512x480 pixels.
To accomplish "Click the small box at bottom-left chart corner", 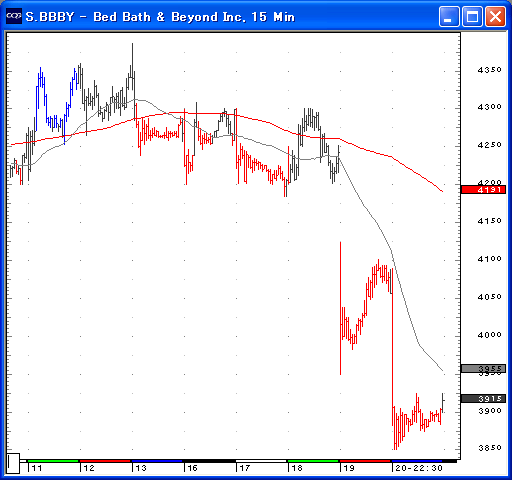I will click(x=13, y=463).
